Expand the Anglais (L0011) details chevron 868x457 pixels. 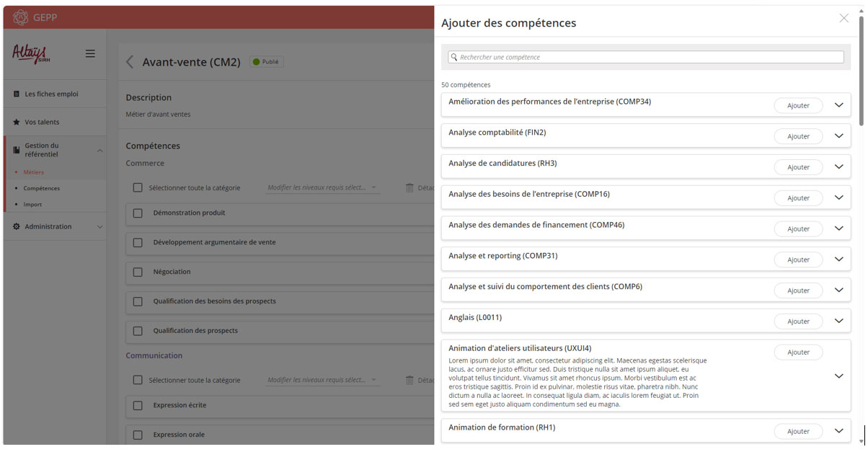(838, 321)
